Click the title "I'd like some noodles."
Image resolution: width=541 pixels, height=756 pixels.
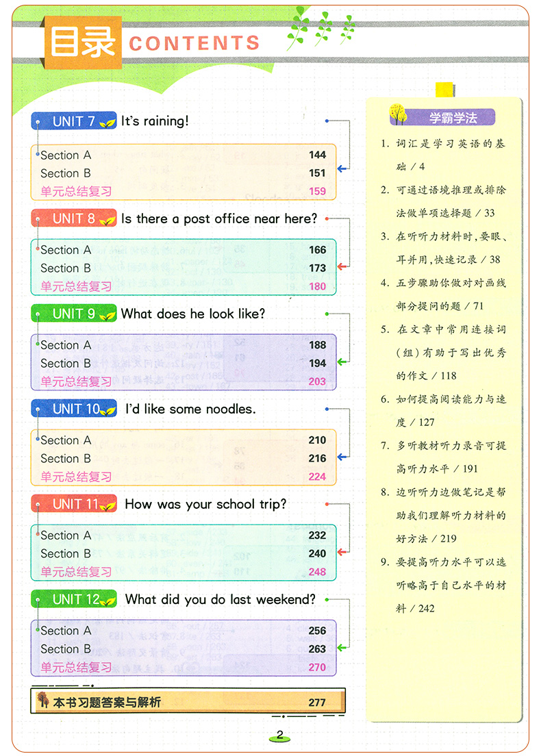[190, 409]
